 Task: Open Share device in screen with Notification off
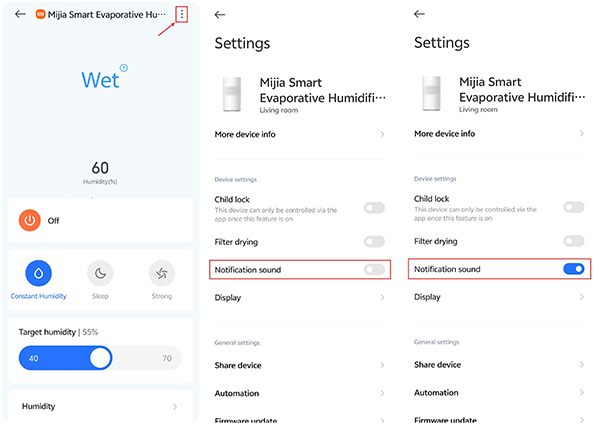(382, 365)
